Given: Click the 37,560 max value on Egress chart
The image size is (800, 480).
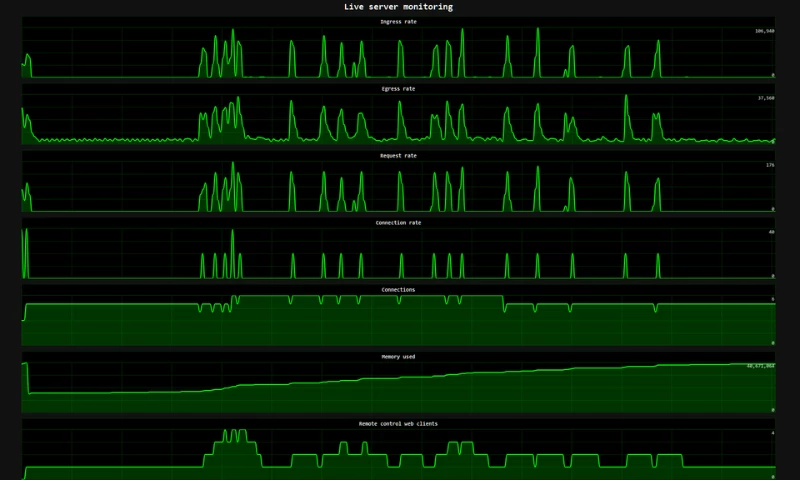Looking at the screenshot, I should 766,98.
